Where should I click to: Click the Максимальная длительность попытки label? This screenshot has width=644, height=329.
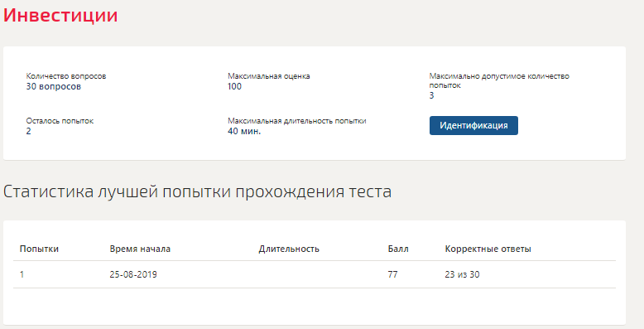tap(297, 121)
